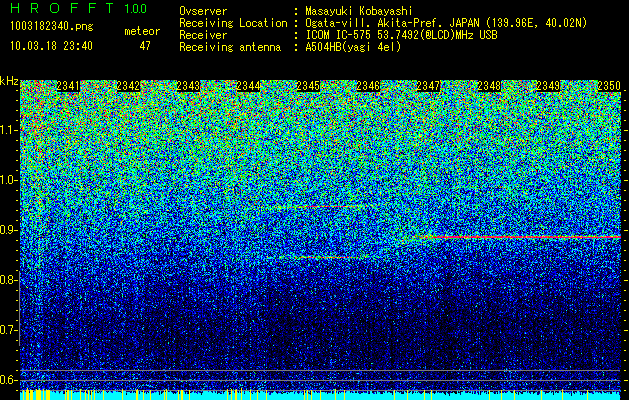
Task: Click the 0.9 frequency axis label
Action: (x=8, y=230)
